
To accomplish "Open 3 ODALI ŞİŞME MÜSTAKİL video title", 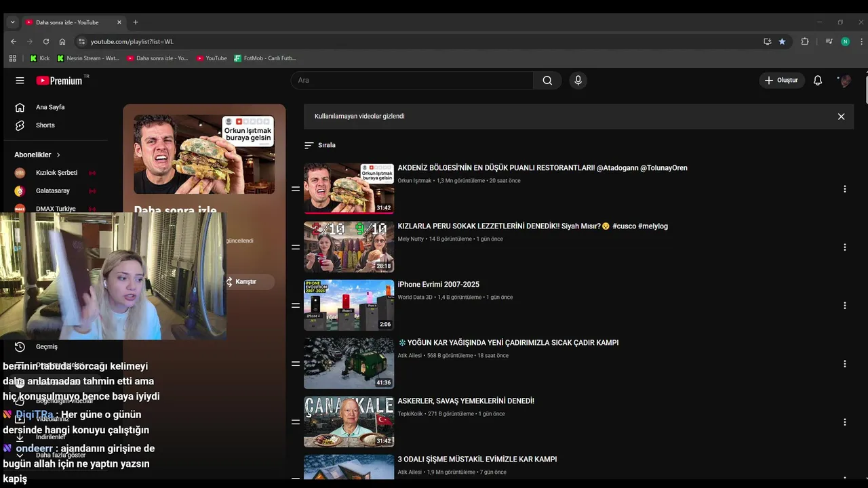I will tap(477, 460).
